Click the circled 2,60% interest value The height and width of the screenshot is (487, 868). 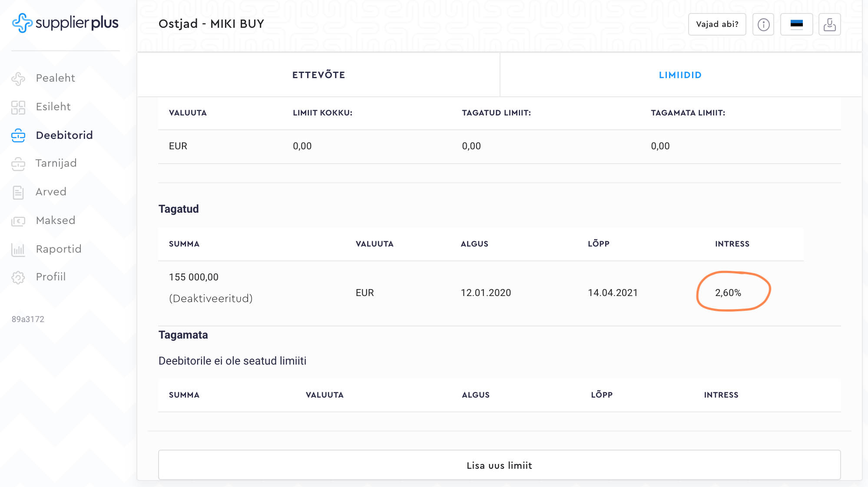coord(728,293)
